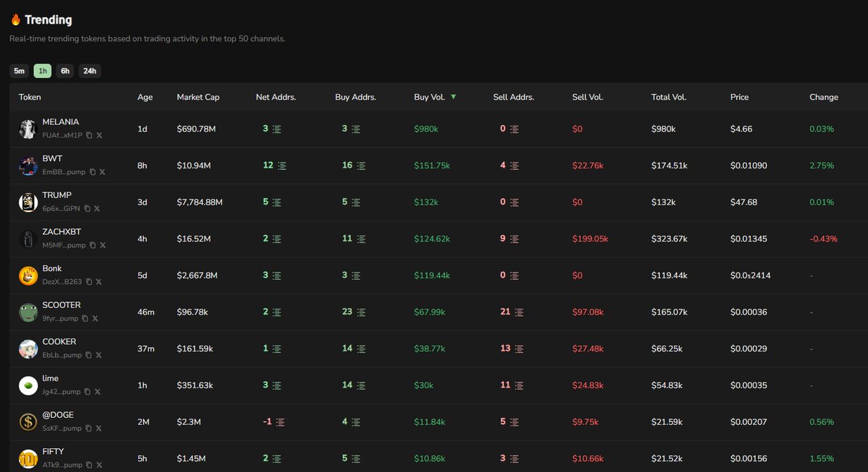The image size is (868, 472).
Task: Sort table by Age header
Action: tap(145, 97)
